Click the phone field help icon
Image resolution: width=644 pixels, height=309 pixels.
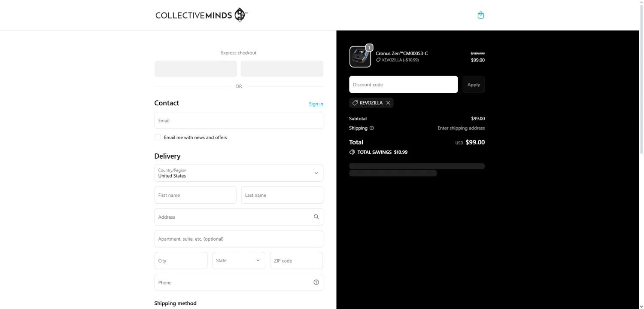point(316,282)
